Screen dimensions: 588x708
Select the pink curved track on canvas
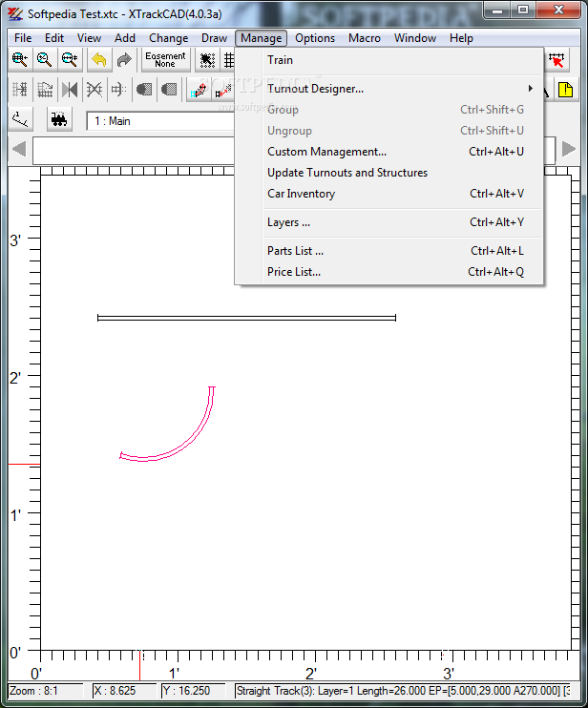[190, 441]
